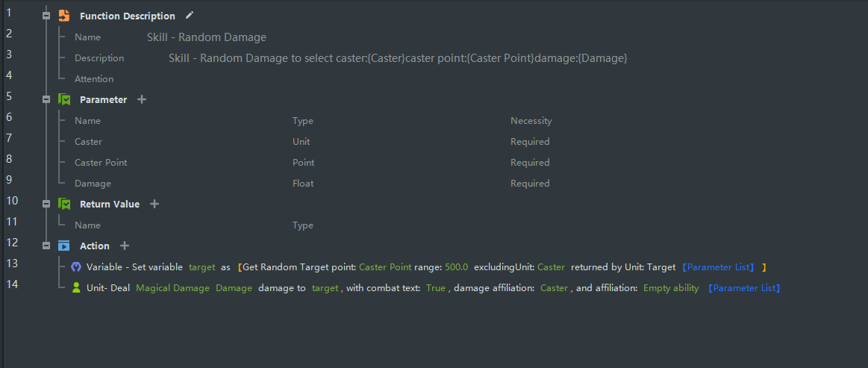Screen dimensions: 868x368
Task: Add a new parameter with plus icon
Action: click(142, 99)
